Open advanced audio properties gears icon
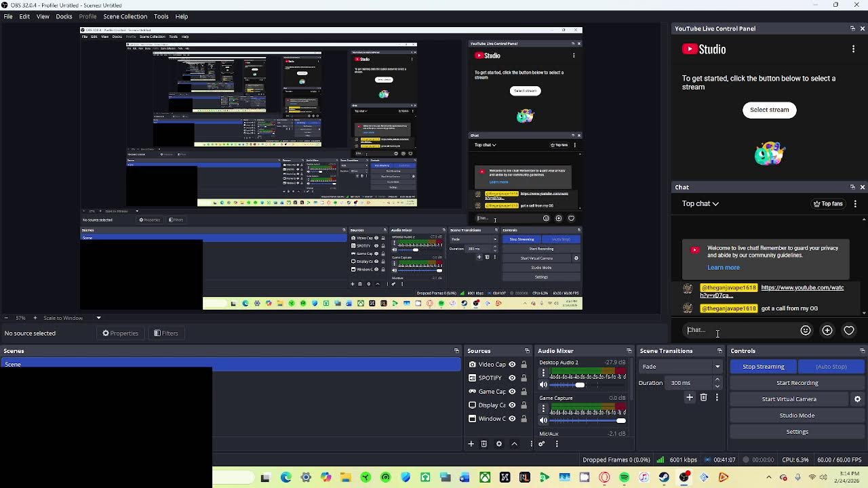868x488 pixels. tap(541, 444)
